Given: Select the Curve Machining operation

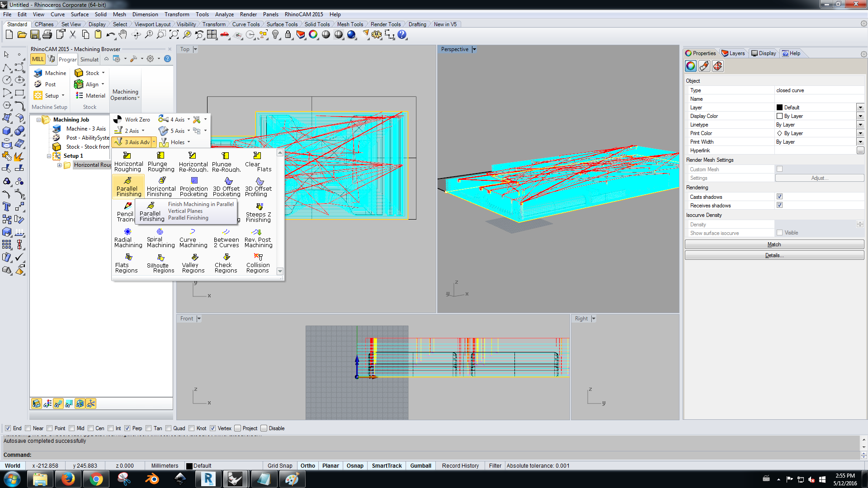Looking at the screenshot, I should pos(193,237).
